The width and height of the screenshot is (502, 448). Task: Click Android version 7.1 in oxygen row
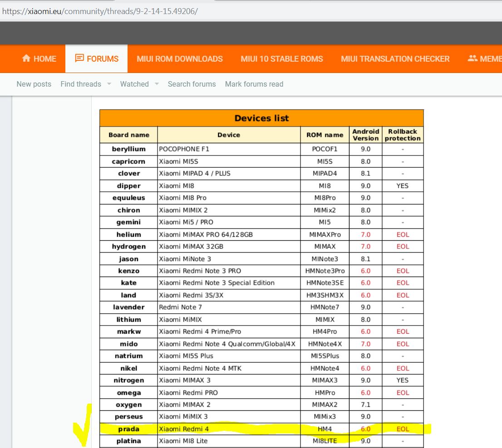(366, 404)
